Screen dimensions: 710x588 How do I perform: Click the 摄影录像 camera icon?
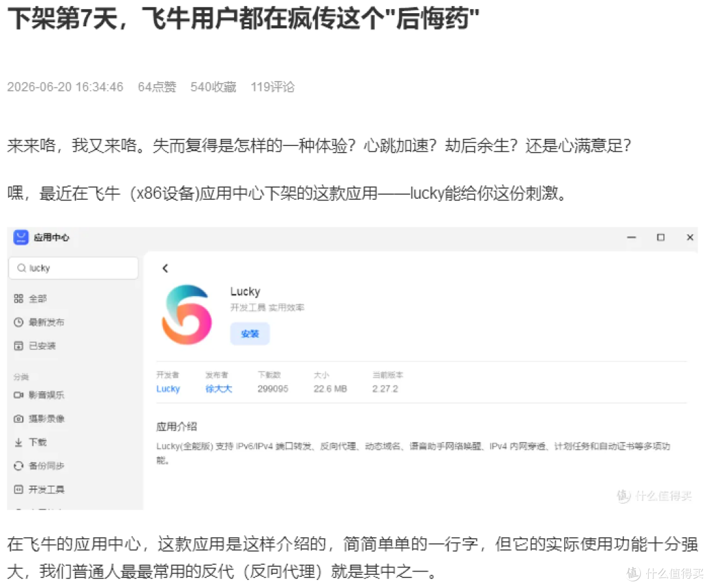coord(18,418)
